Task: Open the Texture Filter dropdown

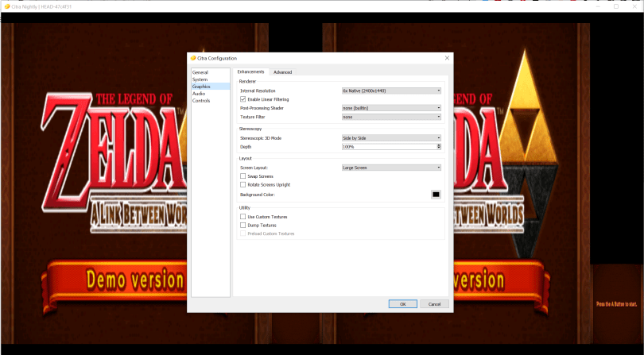Action: coord(391,117)
